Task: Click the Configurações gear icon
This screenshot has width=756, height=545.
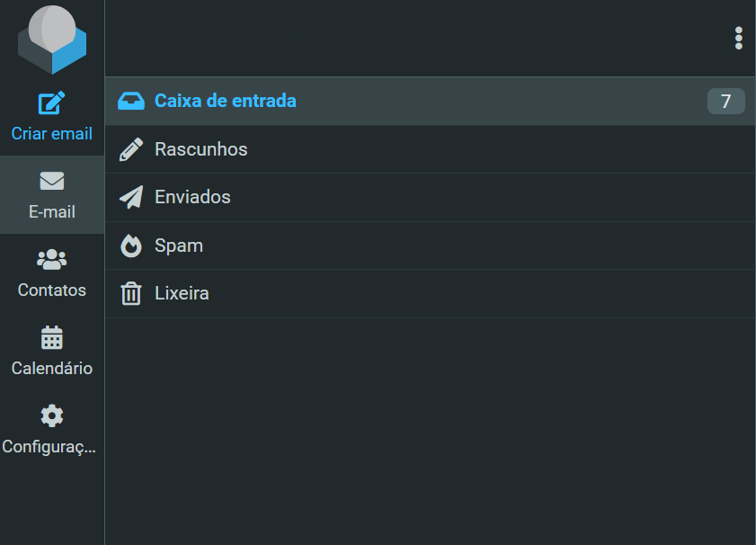Action: 52,415
